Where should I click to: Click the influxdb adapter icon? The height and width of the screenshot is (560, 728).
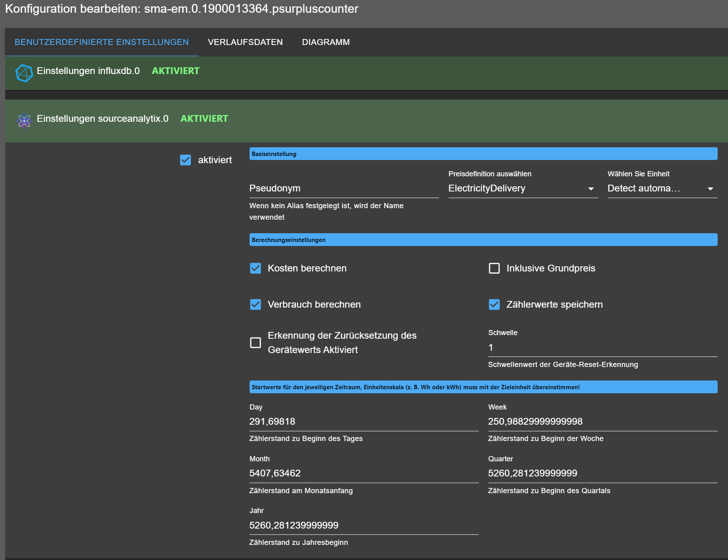pos(24,73)
